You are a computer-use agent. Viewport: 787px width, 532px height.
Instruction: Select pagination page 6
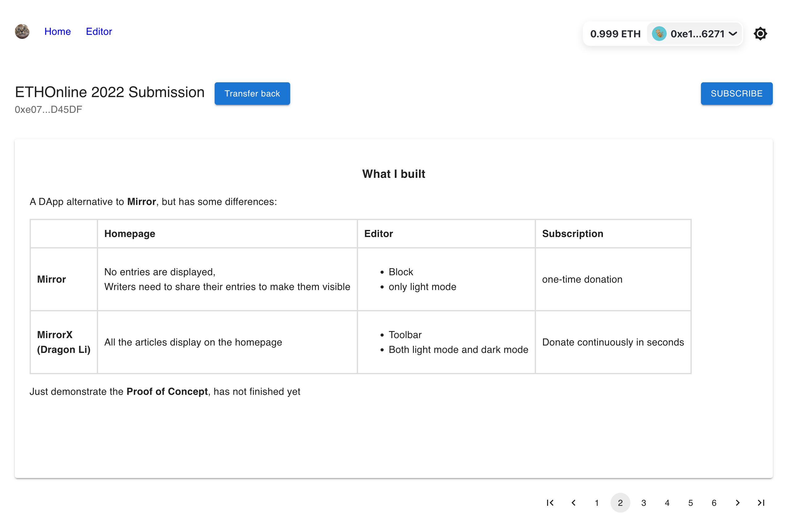coord(714,503)
